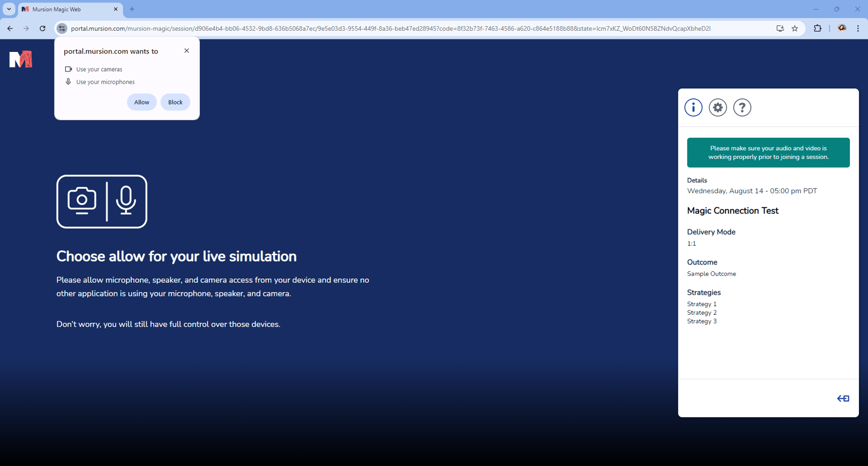Click the camera and microphone graphic
Image resolution: width=868 pixels, height=466 pixels.
(102, 202)
